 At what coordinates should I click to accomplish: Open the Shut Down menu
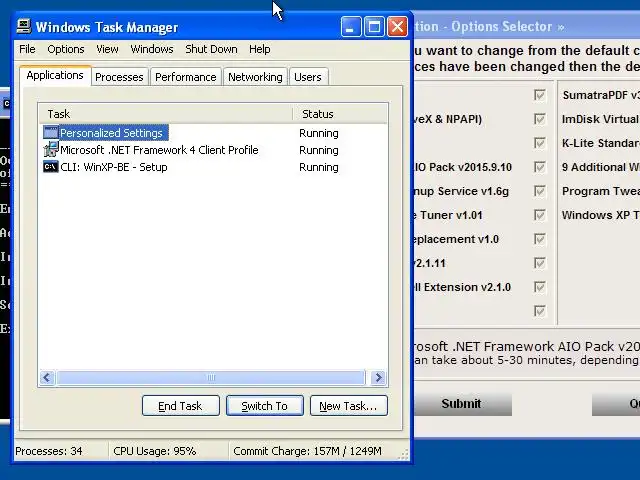click(211, 49)
